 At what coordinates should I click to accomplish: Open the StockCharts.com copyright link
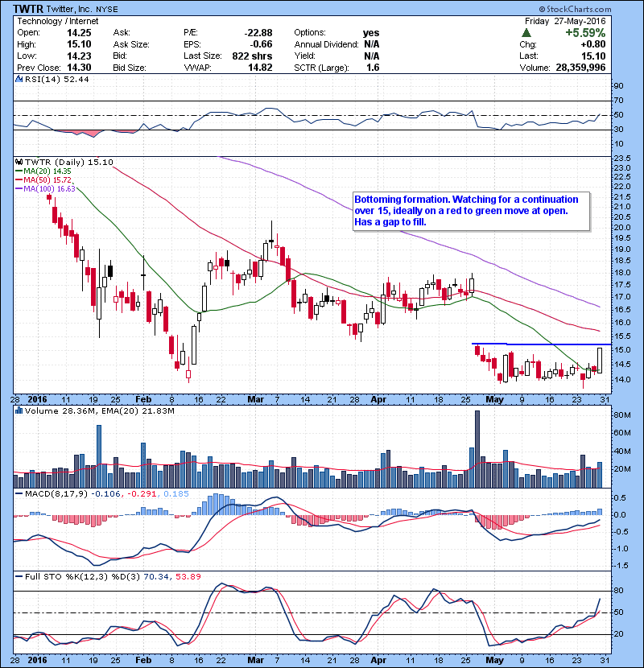click(575, 9)
